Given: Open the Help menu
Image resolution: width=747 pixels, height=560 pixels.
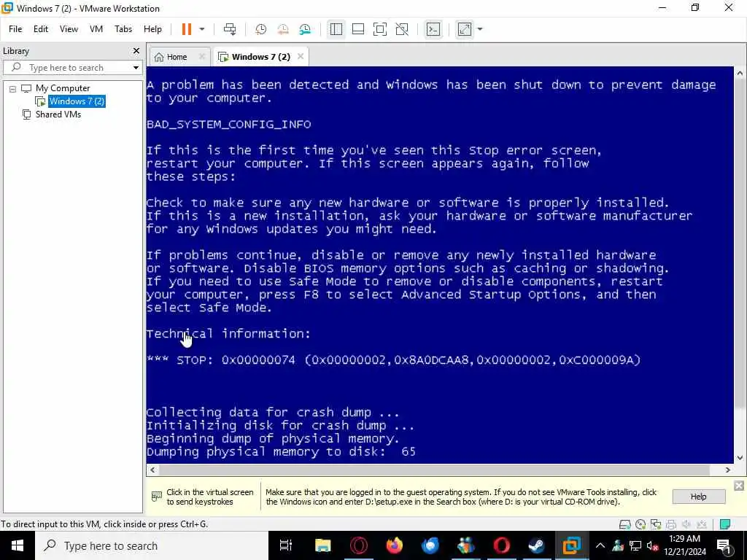Looking at the screenshot, I should 152,29.
